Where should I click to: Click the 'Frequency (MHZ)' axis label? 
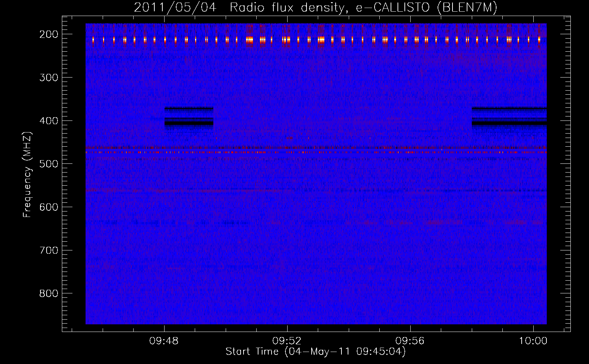tap(27, 175)
